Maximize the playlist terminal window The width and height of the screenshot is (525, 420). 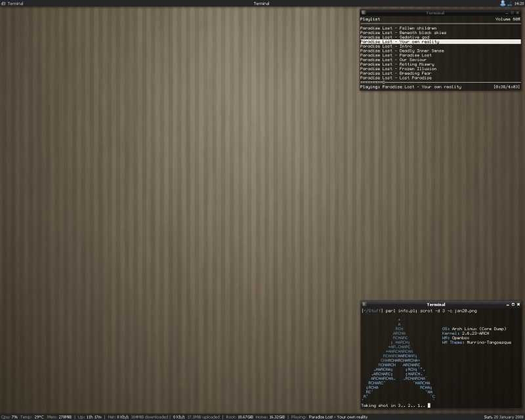513,13
